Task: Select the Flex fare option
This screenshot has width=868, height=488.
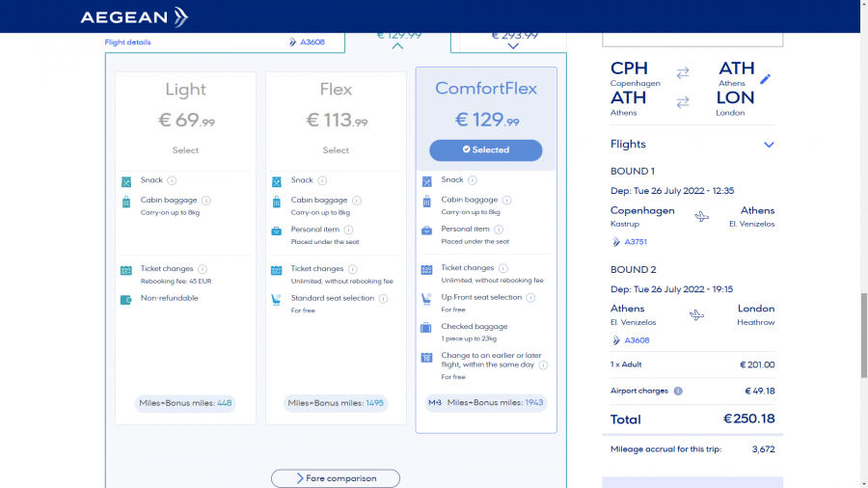Action: (x=336, y=150)
